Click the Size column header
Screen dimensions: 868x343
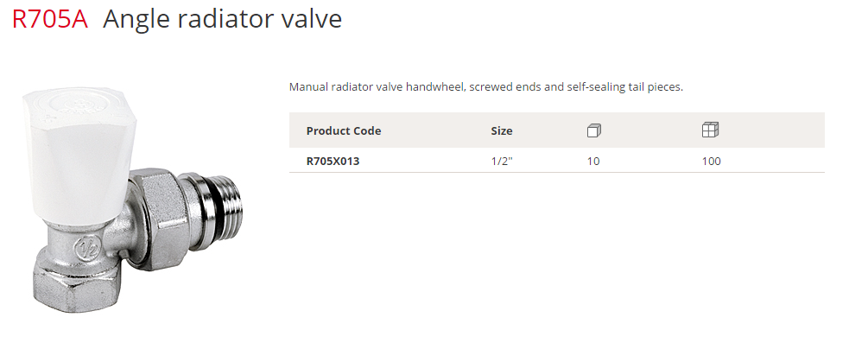502,131
